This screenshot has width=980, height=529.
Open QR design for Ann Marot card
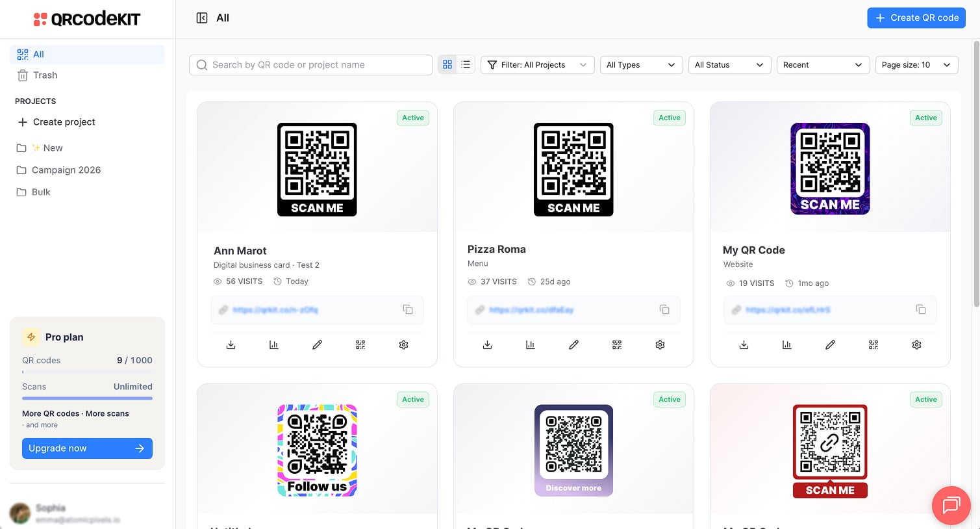(360, 345)
